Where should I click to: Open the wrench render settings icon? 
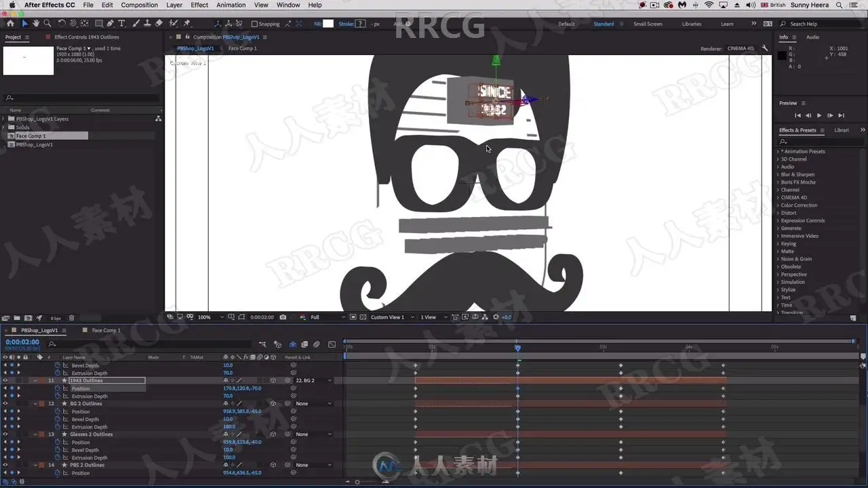point(765,48)
